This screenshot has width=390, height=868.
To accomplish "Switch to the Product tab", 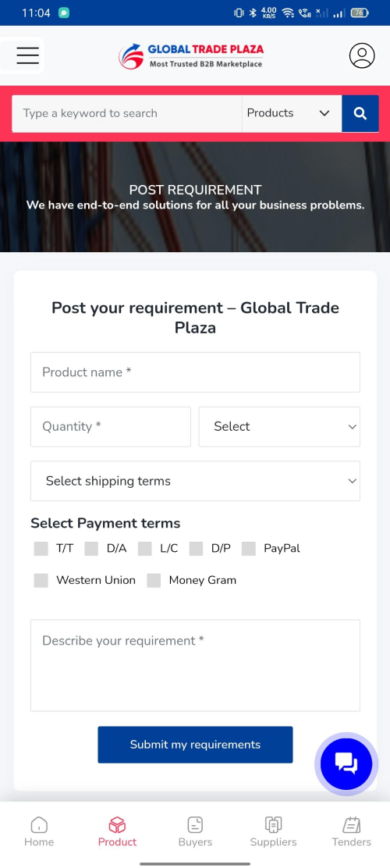I will [117, 831].
